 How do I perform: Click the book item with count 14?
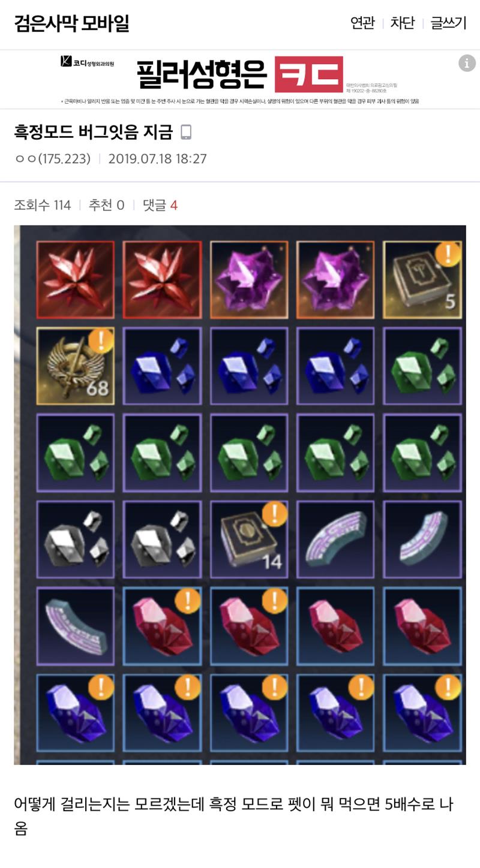pyautogui.click(x=249, y=539)
